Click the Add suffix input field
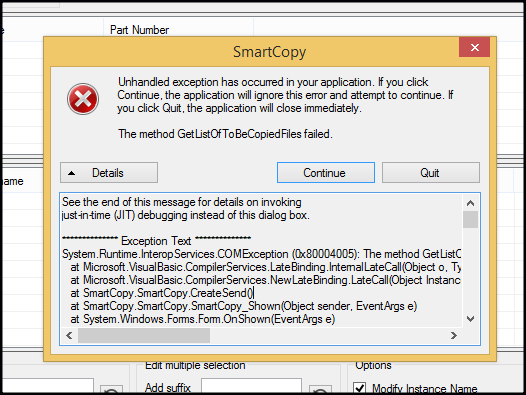The height and width of the screenshot is (395, 526). [x=251, y=387]
